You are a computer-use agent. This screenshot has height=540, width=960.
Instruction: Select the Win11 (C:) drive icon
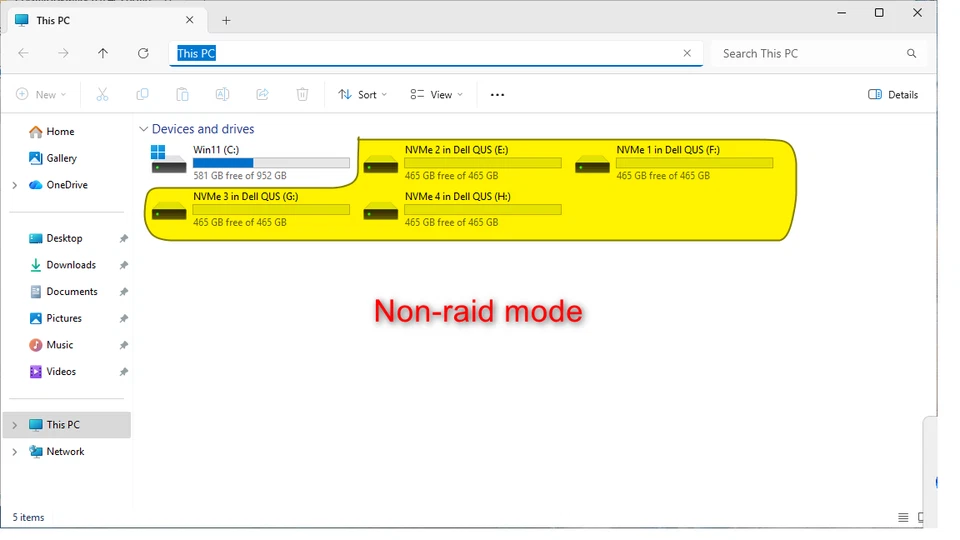(168, 160)
